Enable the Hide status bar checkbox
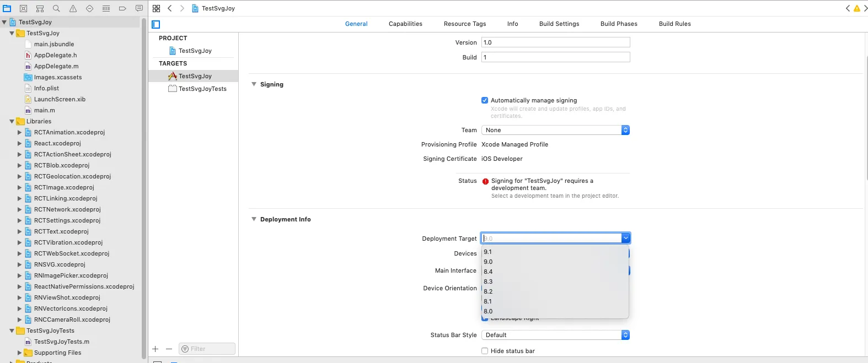 tap(485, 351)
